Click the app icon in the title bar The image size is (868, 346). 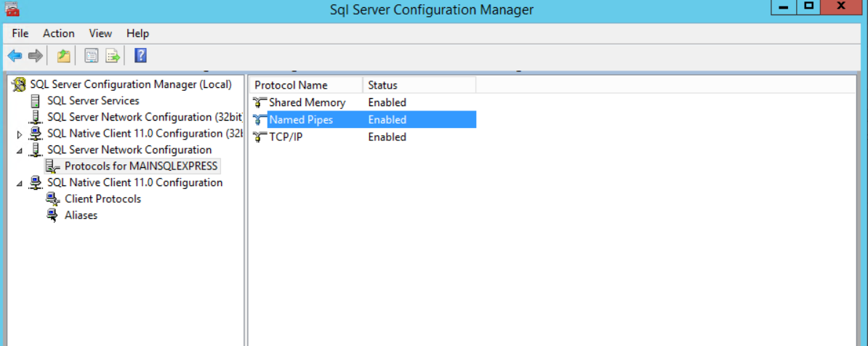click(x=12, y=8)
